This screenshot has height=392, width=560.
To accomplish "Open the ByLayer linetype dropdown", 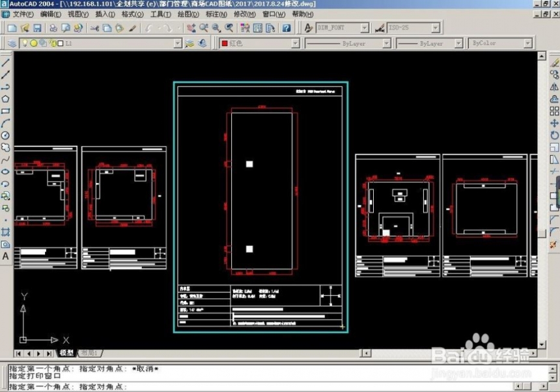I will point(386,44).
